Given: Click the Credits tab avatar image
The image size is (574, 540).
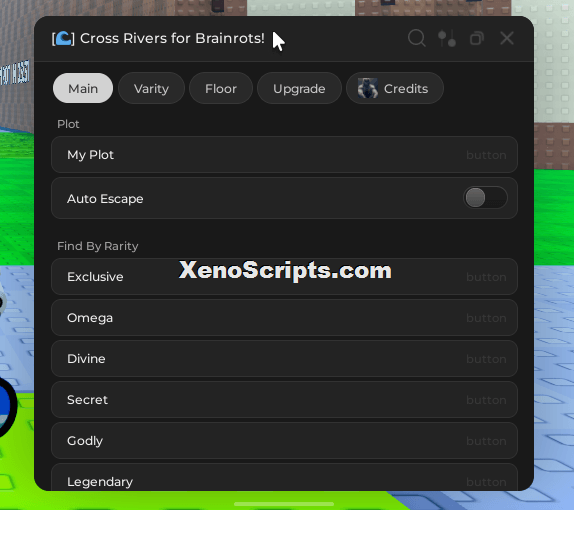Looking at the screenshot, I should 368,88.
